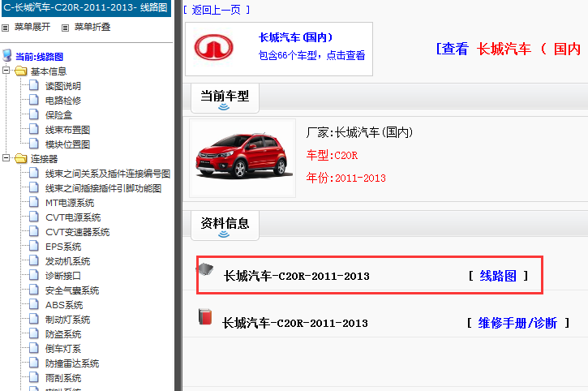Click the 车型:C20R text
The width and height of the screenshot is (588, 391).
pos(332,156)
